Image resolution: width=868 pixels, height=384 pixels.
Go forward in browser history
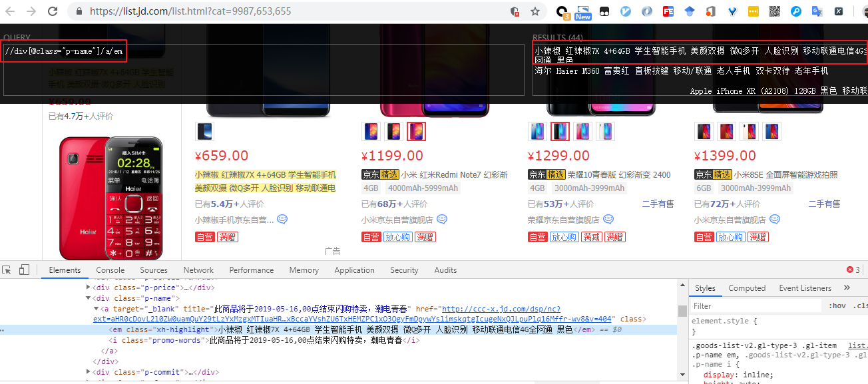click(x=32, y=11)
